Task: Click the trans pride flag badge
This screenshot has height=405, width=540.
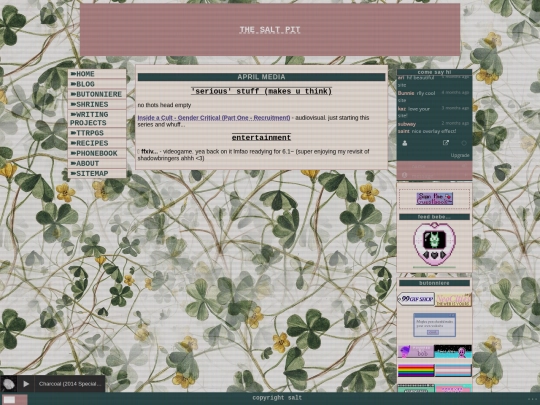Action: [453, 371]
